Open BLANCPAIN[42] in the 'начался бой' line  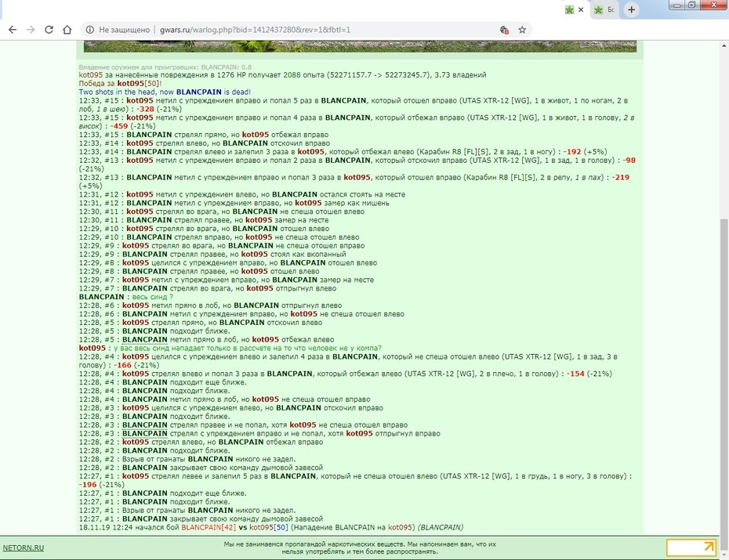click(x=209, y=527)
